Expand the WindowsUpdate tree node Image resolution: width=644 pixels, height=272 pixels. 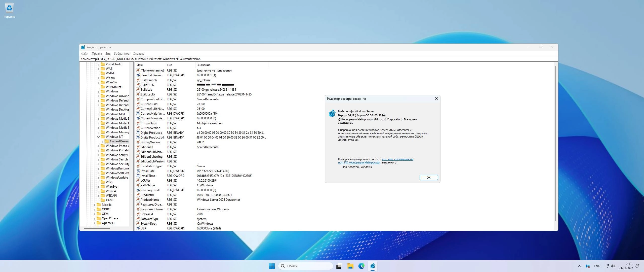click(x=98, y=178)
